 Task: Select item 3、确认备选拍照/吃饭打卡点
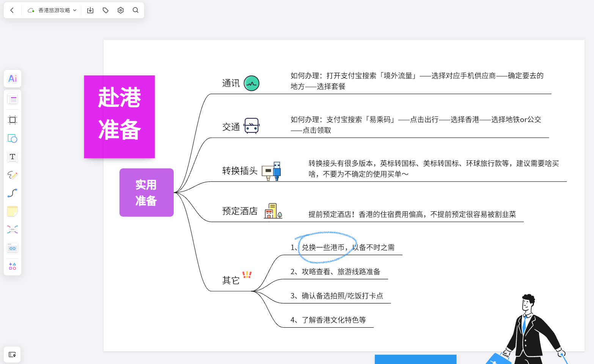point(337,296)
